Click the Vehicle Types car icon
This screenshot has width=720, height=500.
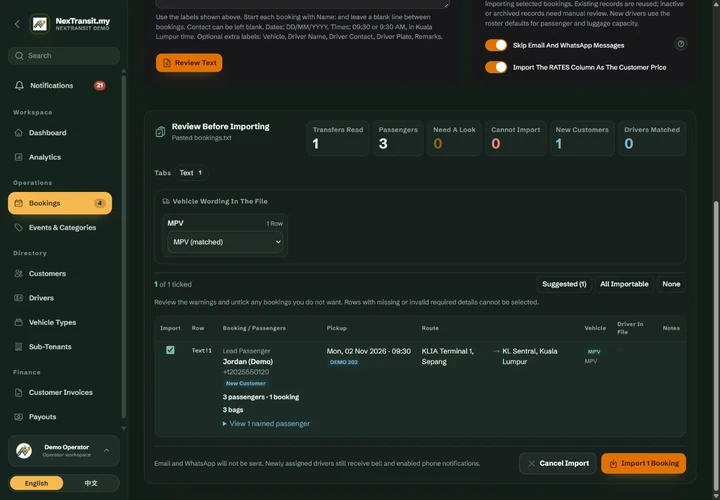tap(18, 322)
